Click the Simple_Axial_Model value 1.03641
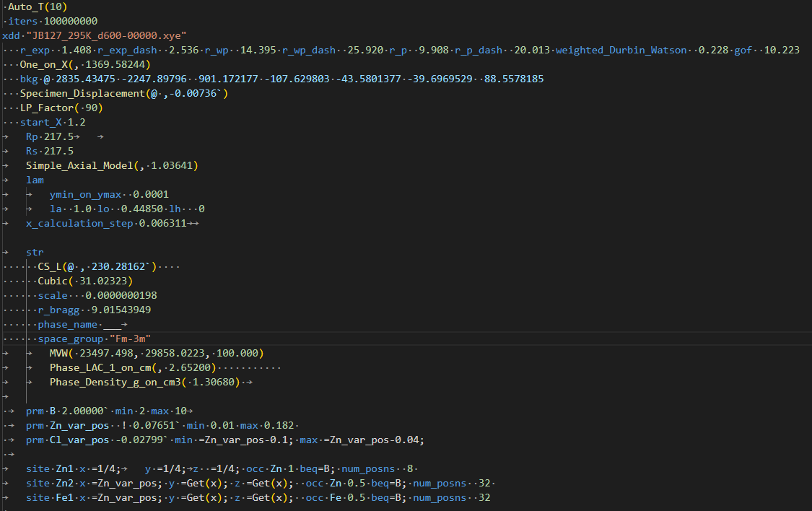This screenshot has height=511, width=812. point(171,166)
